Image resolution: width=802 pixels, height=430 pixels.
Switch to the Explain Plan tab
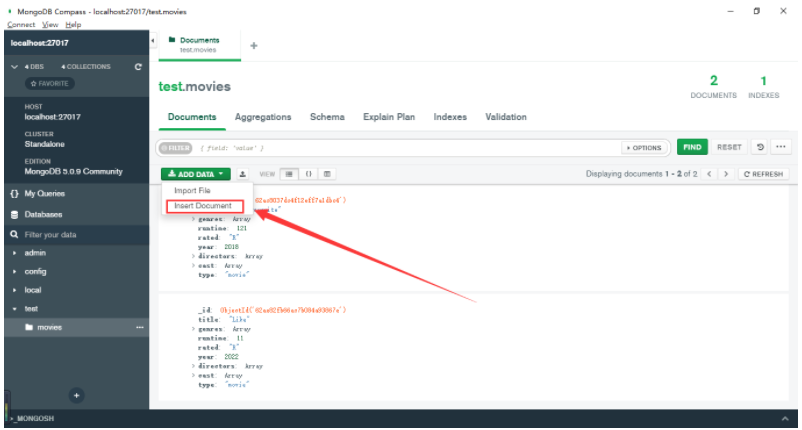point(389,117)
